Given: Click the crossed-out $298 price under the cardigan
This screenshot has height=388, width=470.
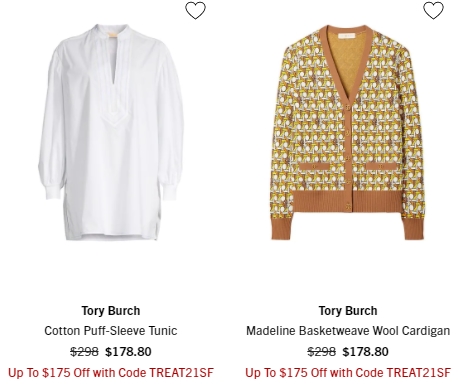Looking at the screenshot, I should pos(322,352).
